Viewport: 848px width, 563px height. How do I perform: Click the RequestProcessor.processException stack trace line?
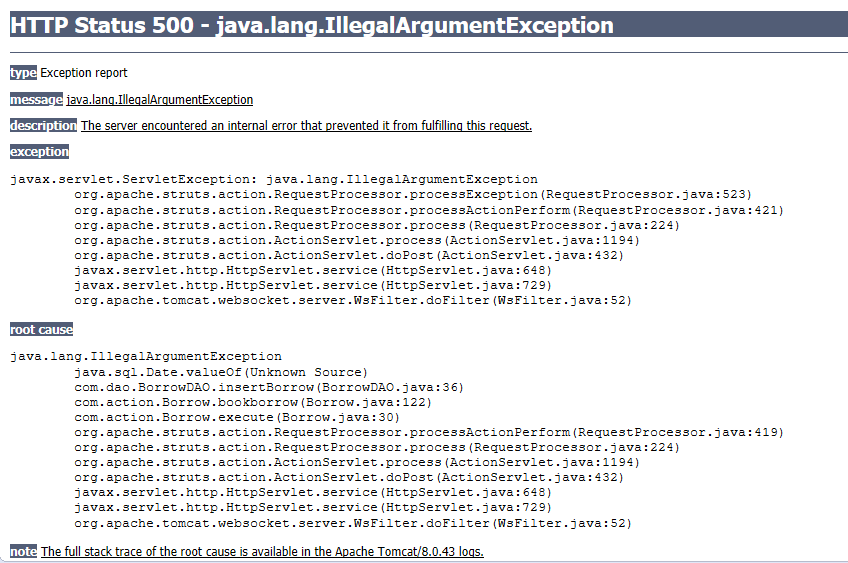(x=412, y=194)
